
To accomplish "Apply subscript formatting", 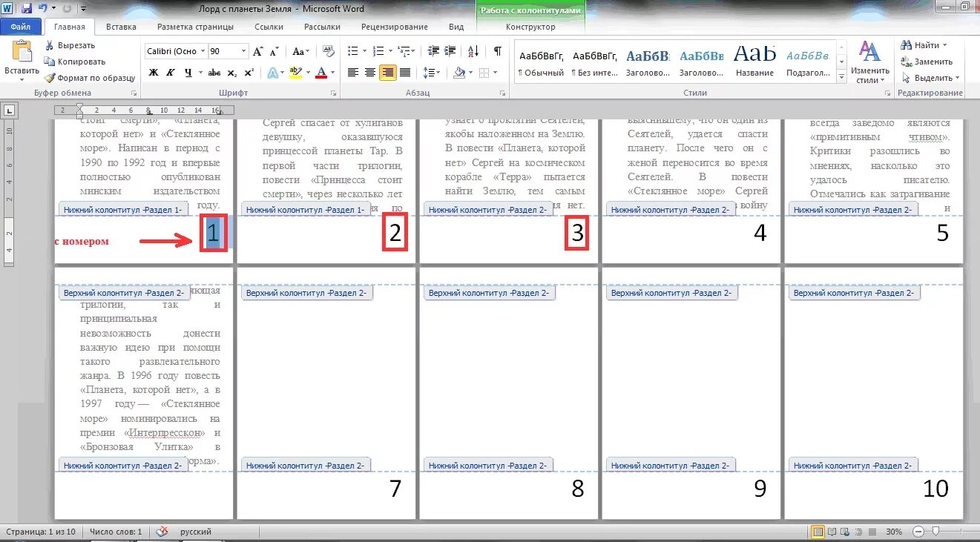I will click(x=231, y=73).
